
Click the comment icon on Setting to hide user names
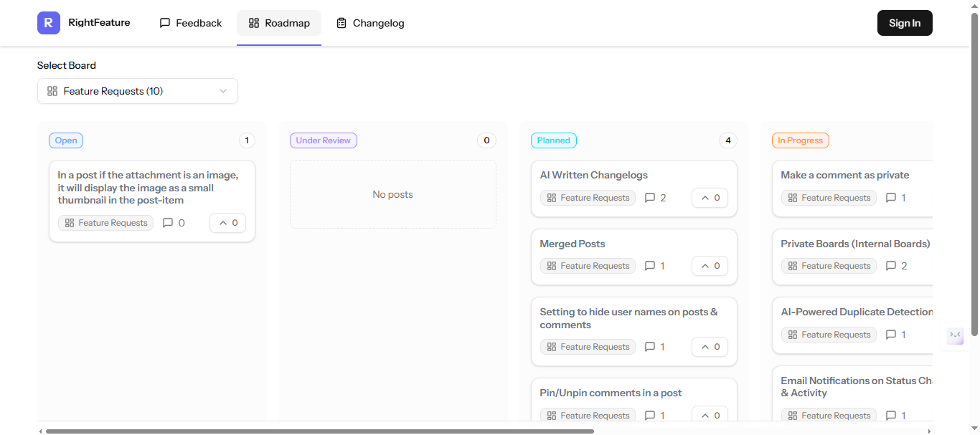click(x=650, y=347)
